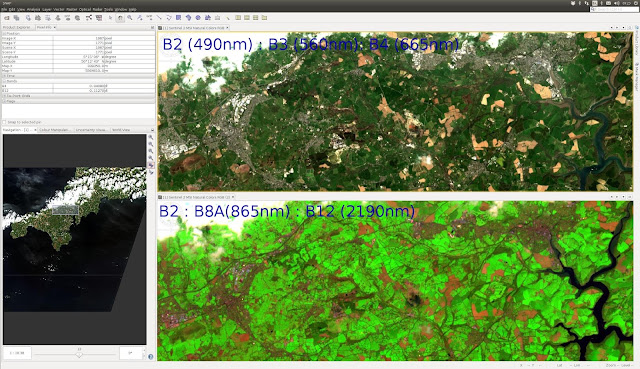
Task: Click top zoom icon beside navigation preview
Action: (x=151, y=138)
